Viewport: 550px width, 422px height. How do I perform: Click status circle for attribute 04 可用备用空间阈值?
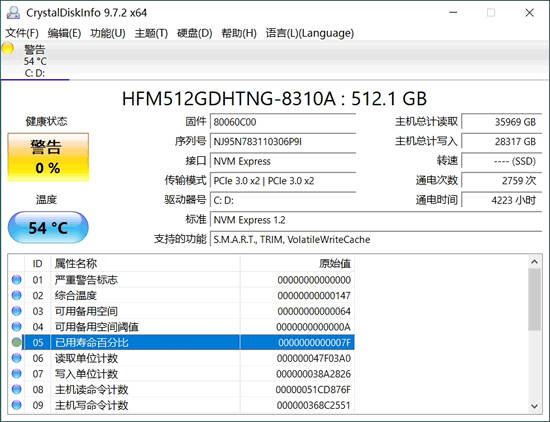tap(16, 327)
